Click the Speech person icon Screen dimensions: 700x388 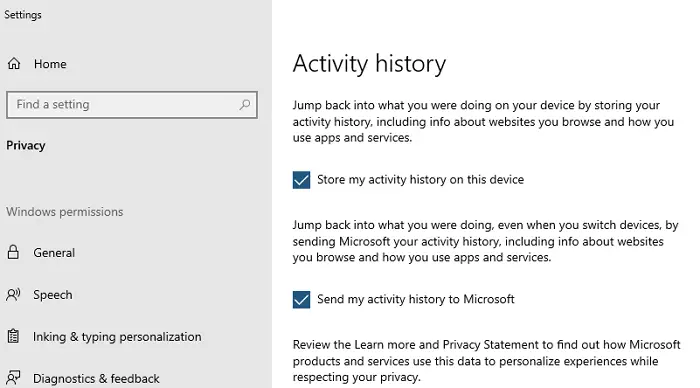pyautogui.click(x=13, y=295)
